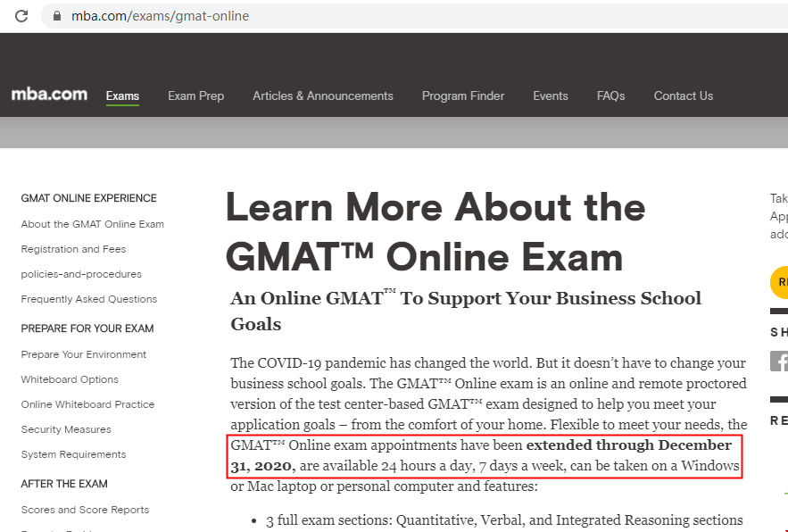Click the Learn More About the GMAT heading
This screenshot has height=532, width=788.
coord(435,232)
